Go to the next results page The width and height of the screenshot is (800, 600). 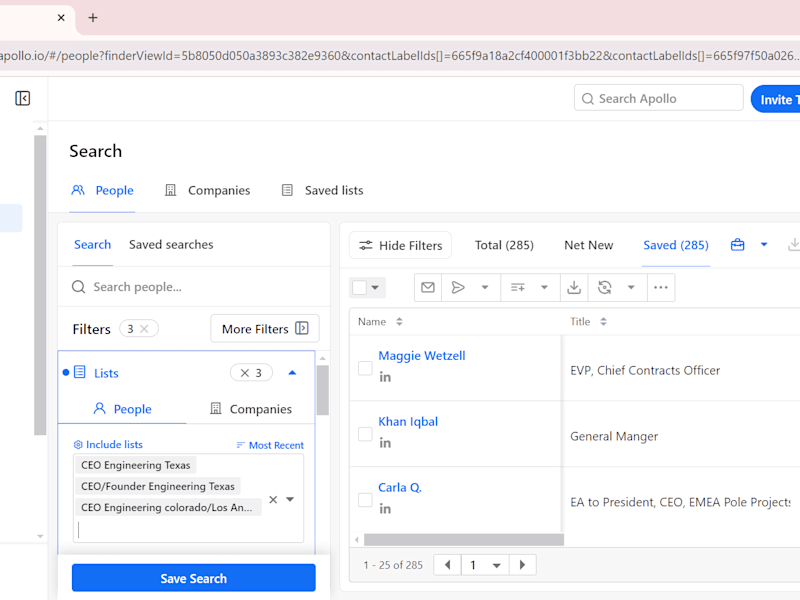[522, 565]
